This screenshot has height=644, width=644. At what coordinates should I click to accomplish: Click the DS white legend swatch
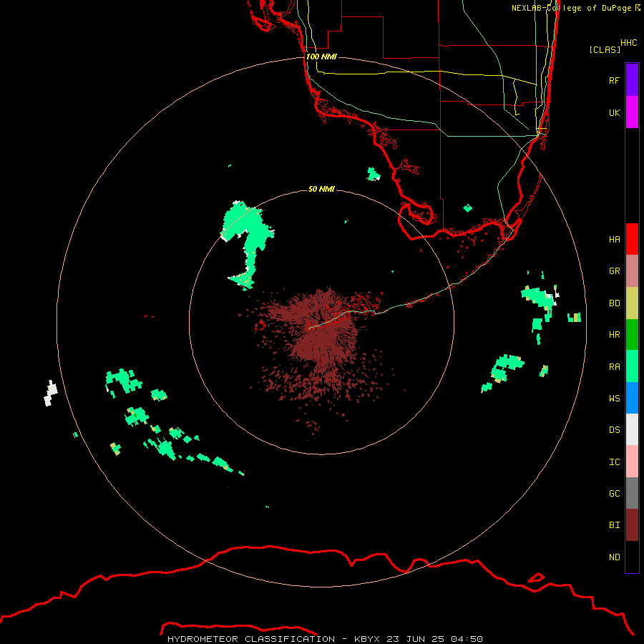pyautogui.click(x=632, y=429)
